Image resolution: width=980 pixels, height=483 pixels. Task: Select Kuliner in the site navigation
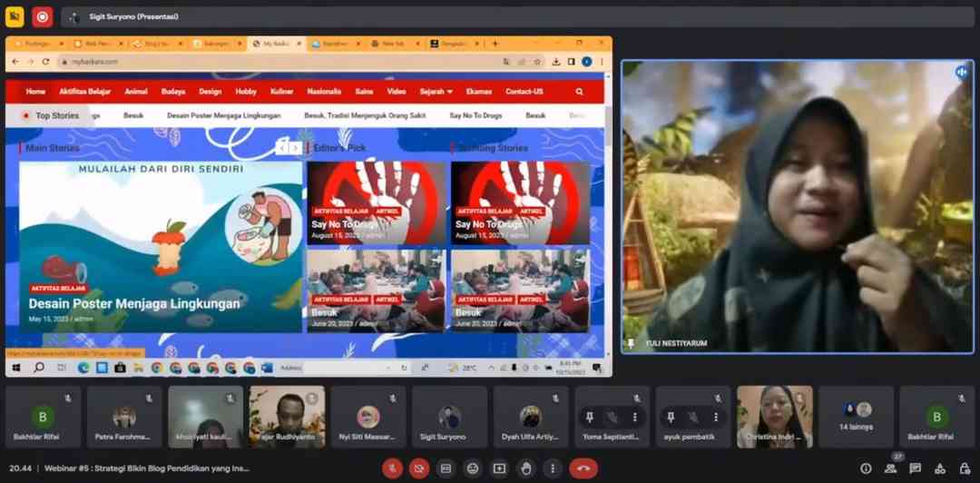pos(281,92)
